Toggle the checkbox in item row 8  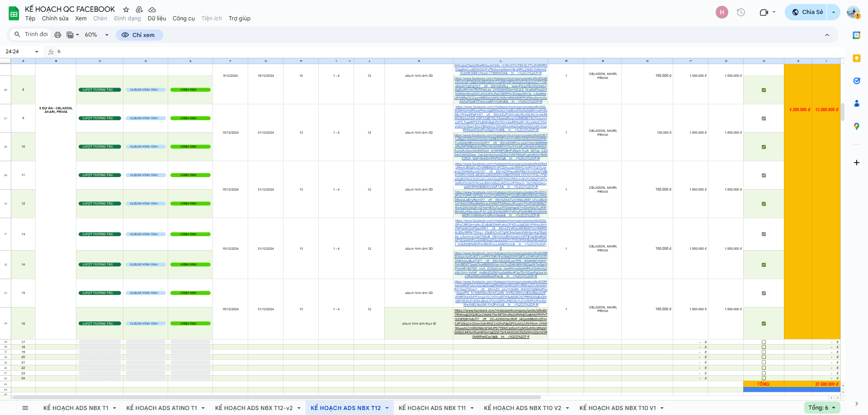764,90
